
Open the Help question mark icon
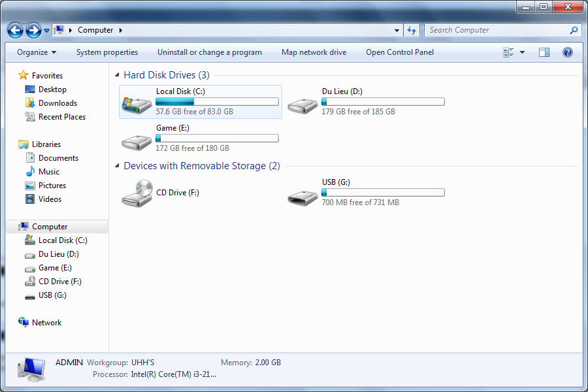(x=567, y=52)
